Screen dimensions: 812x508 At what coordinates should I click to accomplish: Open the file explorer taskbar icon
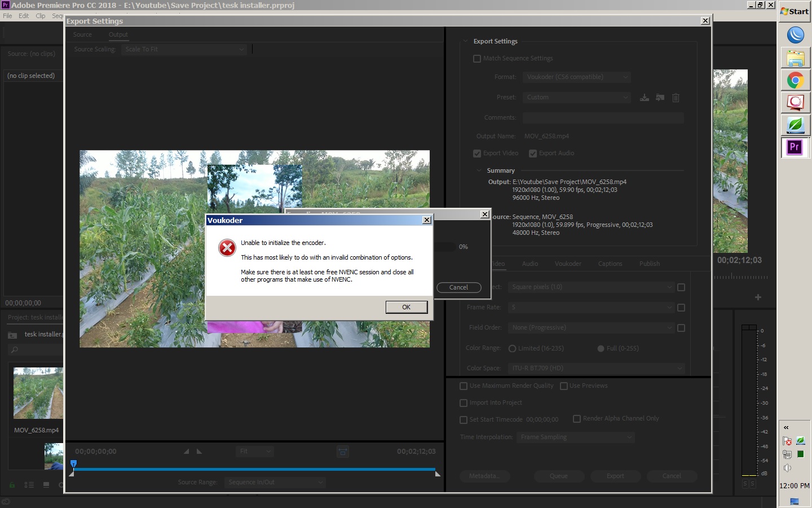(795, 58)
